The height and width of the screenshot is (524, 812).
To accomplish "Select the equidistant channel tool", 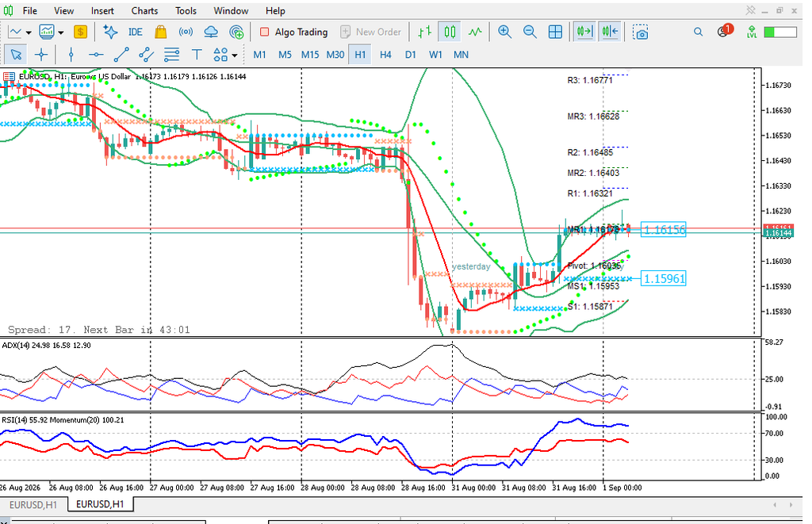I will click(146, 55).
